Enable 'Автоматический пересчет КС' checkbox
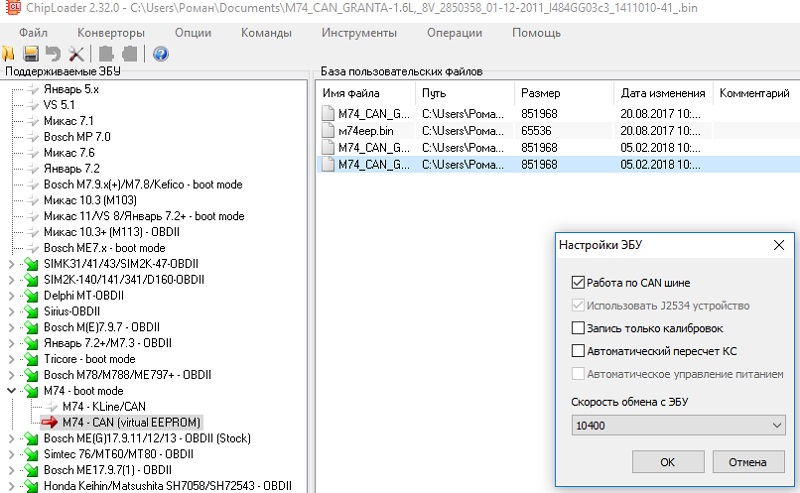This screenshot has height=493, width=800. pyautogui.click(x=577, y=351)
